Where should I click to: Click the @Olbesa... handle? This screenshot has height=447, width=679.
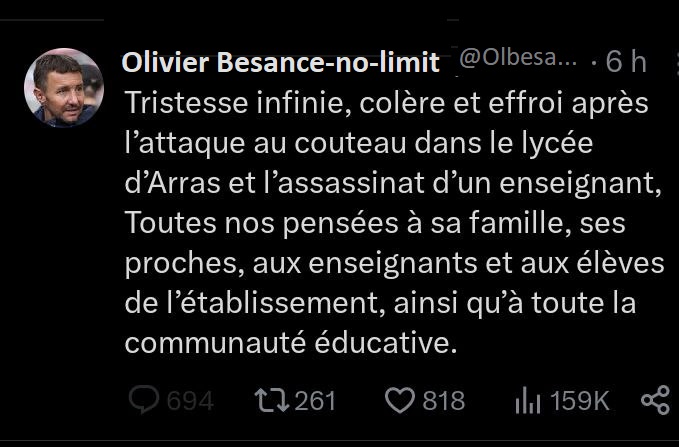point(518,59)
